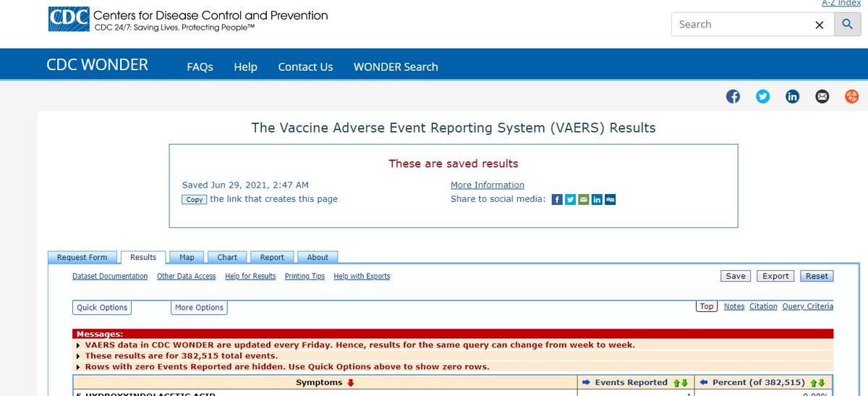Share page via round Twitter icon

763,96
